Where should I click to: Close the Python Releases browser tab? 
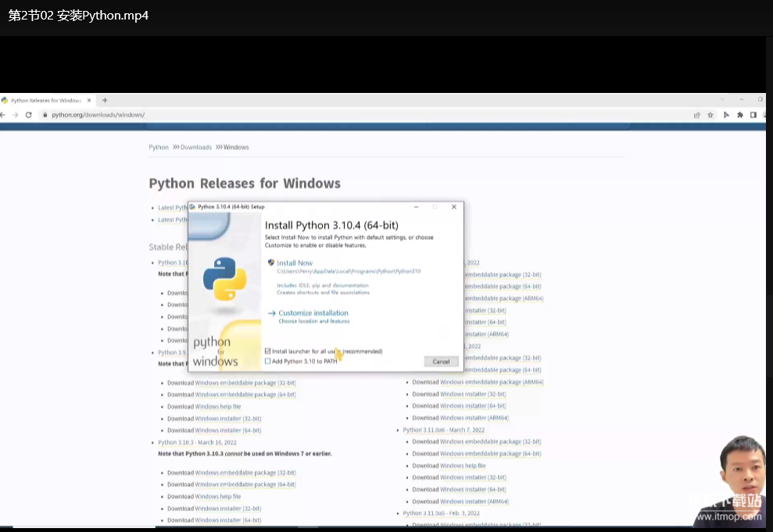(x=89, y=100)
